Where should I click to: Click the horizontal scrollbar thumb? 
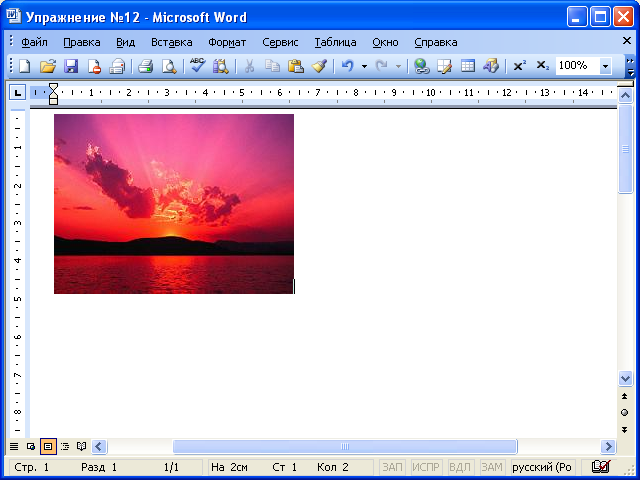coord(345,447)
